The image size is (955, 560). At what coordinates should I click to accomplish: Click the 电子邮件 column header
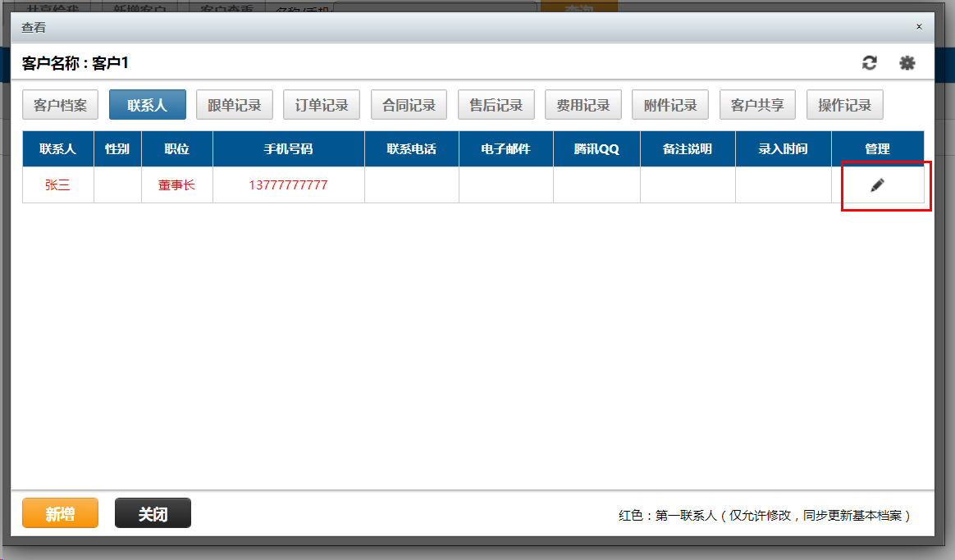point(506,149)
